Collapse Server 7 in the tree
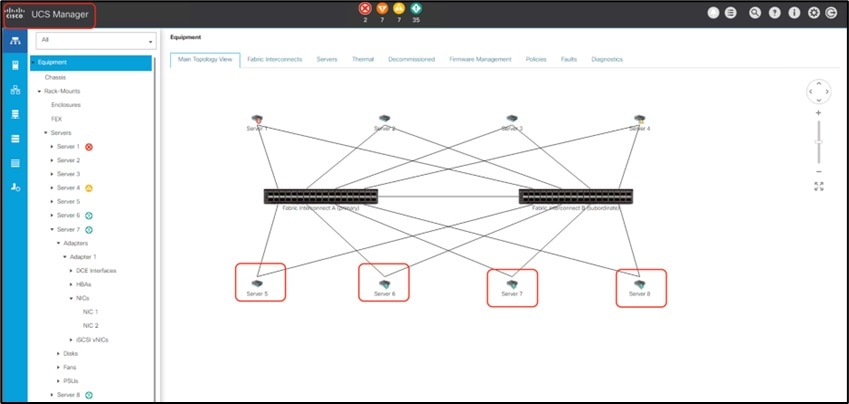The image size is (849, 404). 52,230
